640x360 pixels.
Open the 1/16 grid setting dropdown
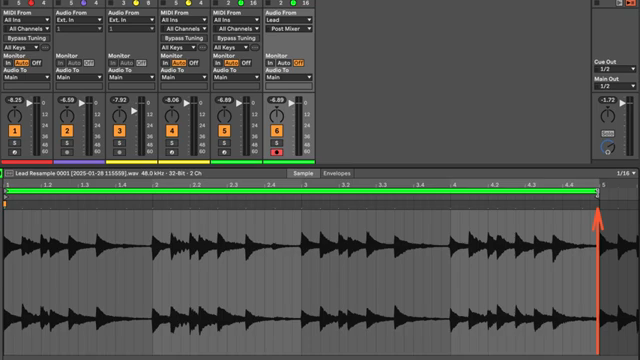(626, 173)
